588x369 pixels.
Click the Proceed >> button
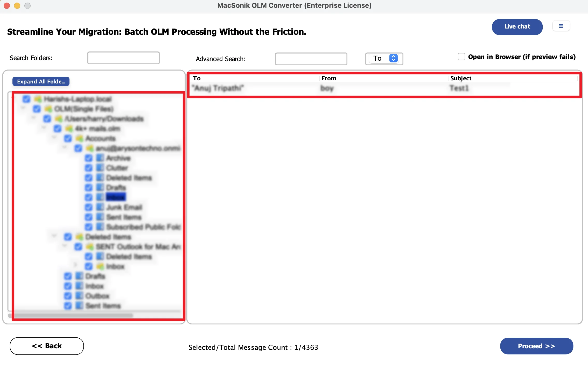click(x=536, y=346)
